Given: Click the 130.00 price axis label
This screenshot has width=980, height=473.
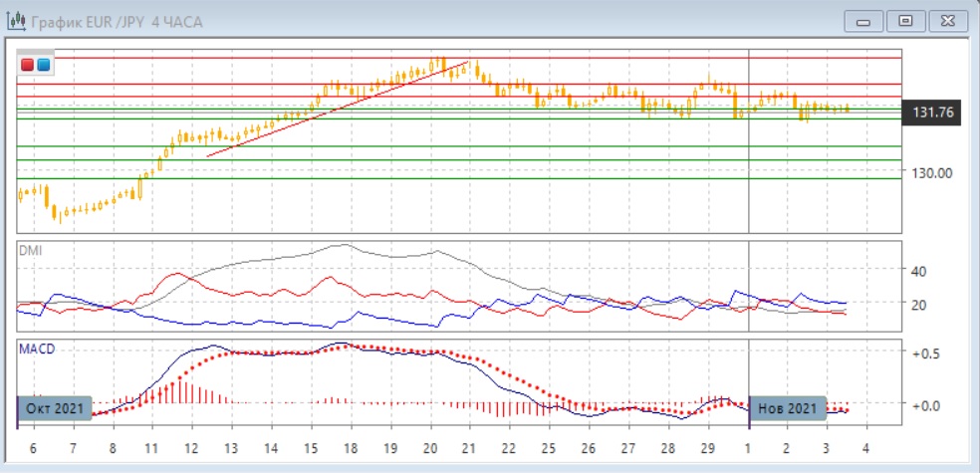Looking at the screenshot, I should tap(933, 172).
